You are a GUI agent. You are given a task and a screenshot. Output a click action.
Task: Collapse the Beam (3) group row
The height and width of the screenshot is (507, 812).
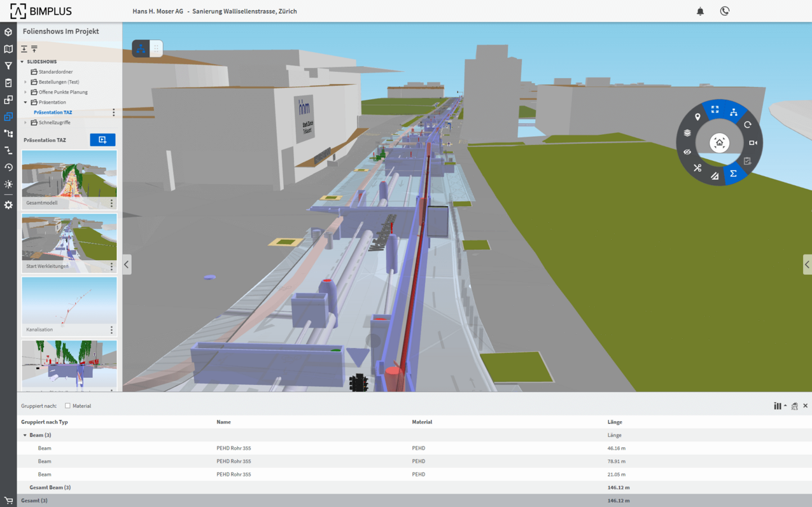click(x=25, y=435)
